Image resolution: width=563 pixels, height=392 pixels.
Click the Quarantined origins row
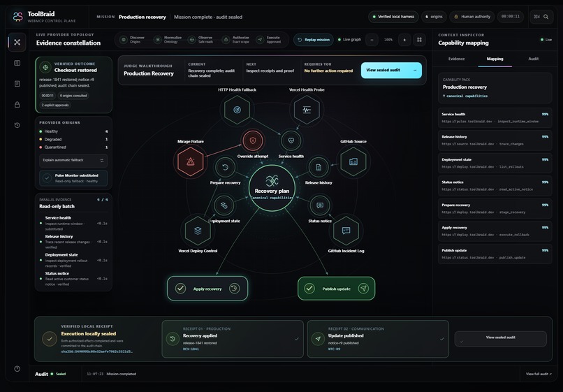coord(73,147)
